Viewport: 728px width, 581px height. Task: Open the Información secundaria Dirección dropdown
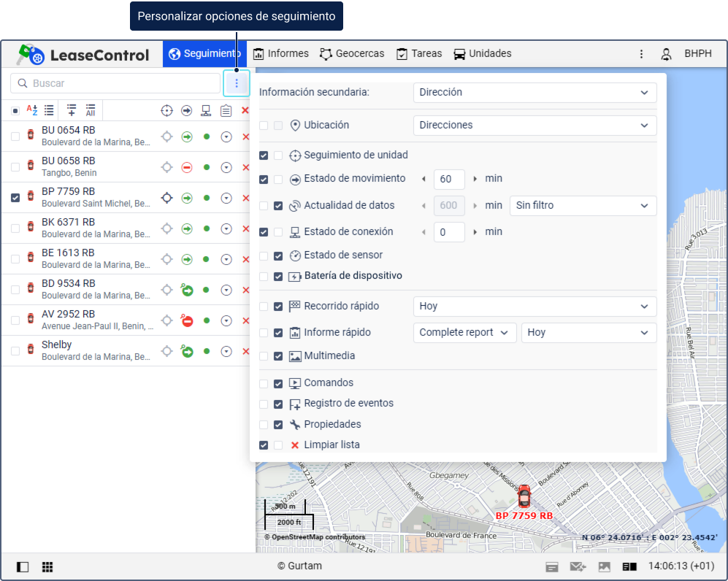[x=534, y=93]
